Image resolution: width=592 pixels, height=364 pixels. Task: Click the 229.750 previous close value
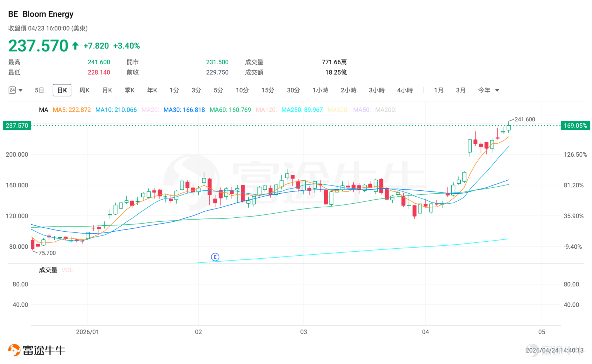click(217, 72)
